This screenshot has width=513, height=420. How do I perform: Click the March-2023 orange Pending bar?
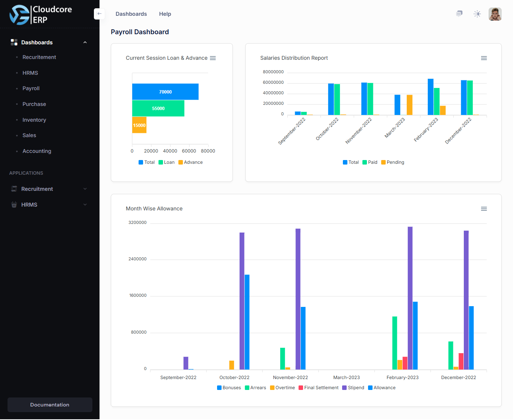click(409, 105)
